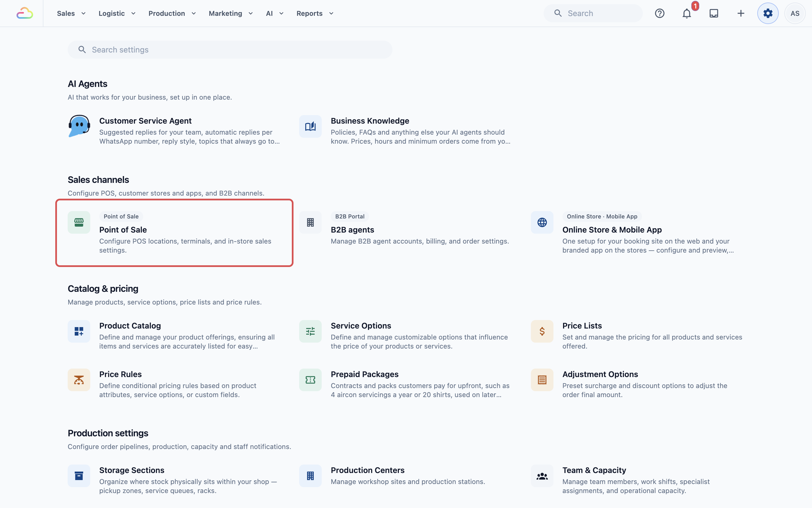Click the Adjustment Options receipt icon
Image resolution: width=812 pixels, height=508 pixels.
[x=542, y=380]
